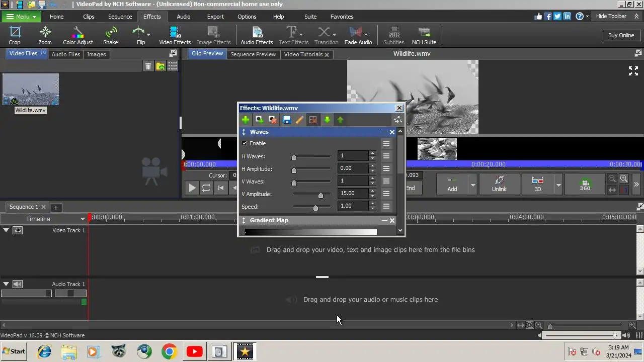Open the Timeline view dropdown

point(83,219)
